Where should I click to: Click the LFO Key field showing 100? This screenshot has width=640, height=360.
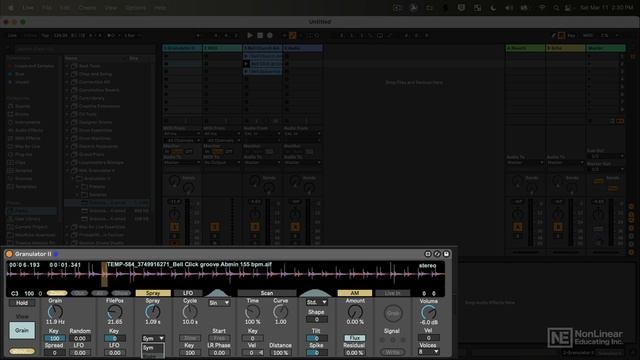click(x=190, y=353)
